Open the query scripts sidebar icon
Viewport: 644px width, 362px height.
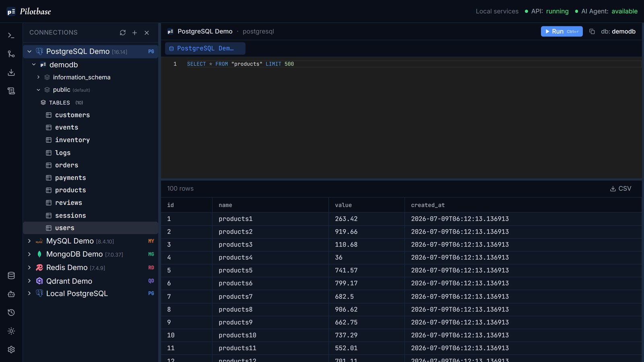pos(11,91)
